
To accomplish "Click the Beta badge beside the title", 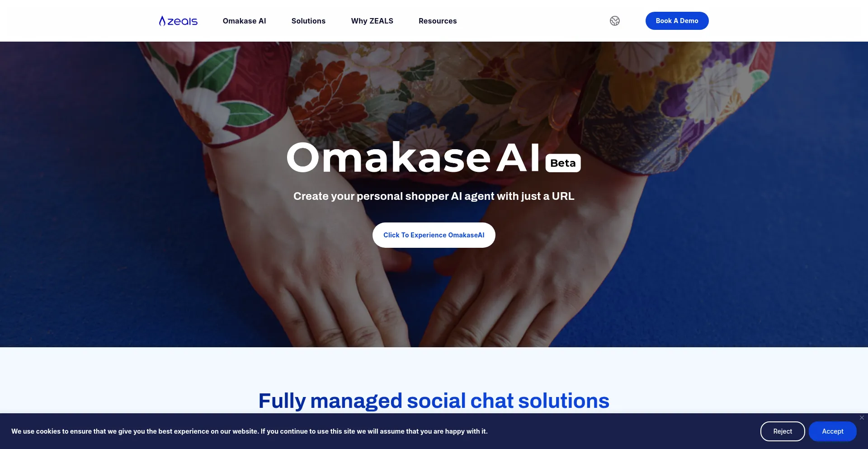I will [563, 163].
